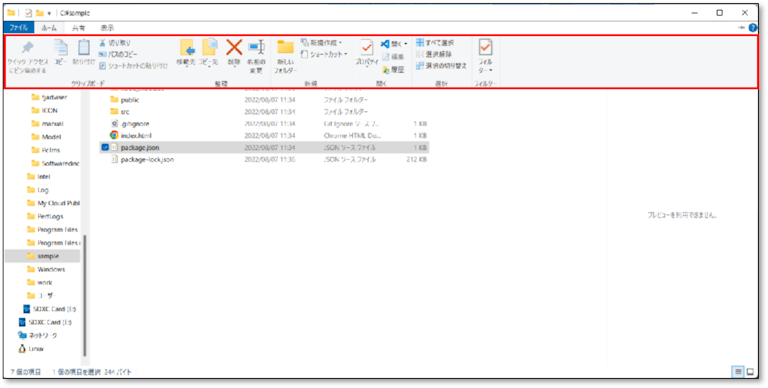Open the フィルター (Filter) dropdown

(485, 56)
